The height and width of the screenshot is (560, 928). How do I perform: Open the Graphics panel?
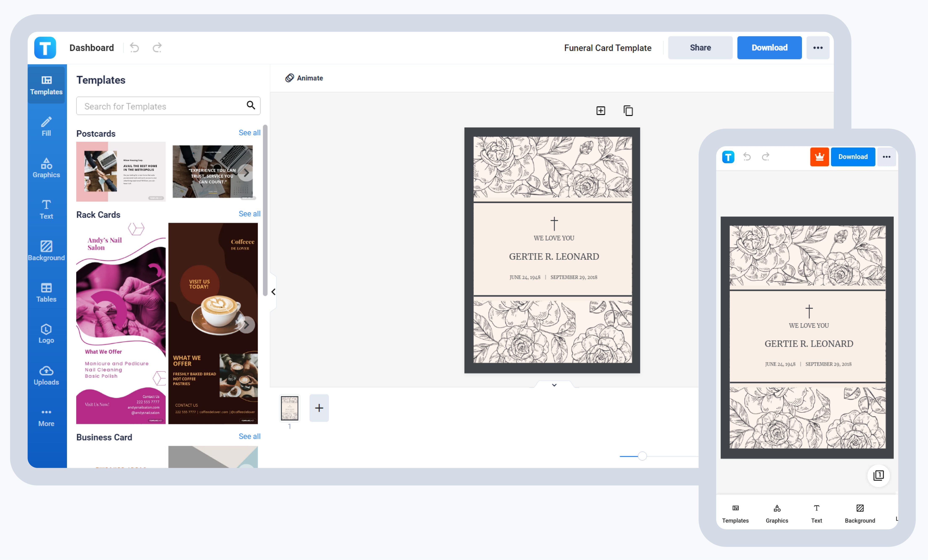[46, 168]
